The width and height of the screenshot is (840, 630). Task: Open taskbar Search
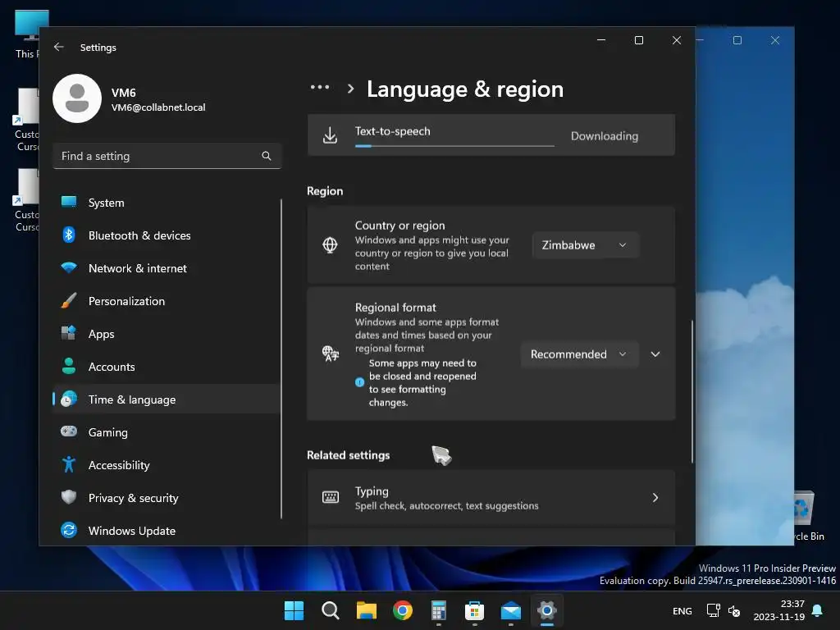tap(330, 610)
